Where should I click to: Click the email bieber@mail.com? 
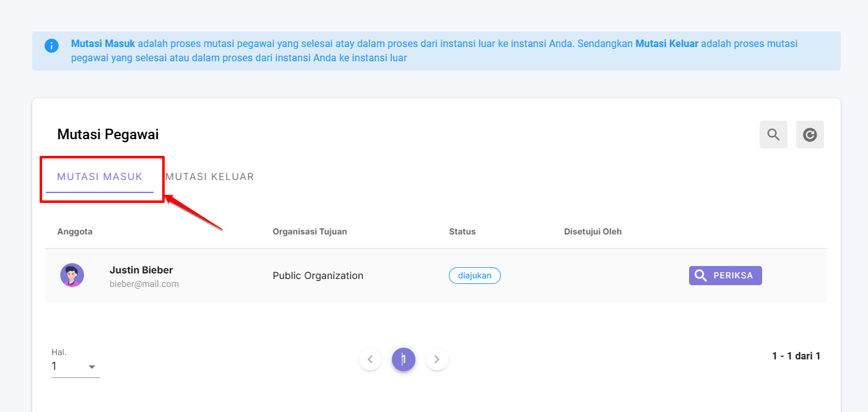click(144, 284)
